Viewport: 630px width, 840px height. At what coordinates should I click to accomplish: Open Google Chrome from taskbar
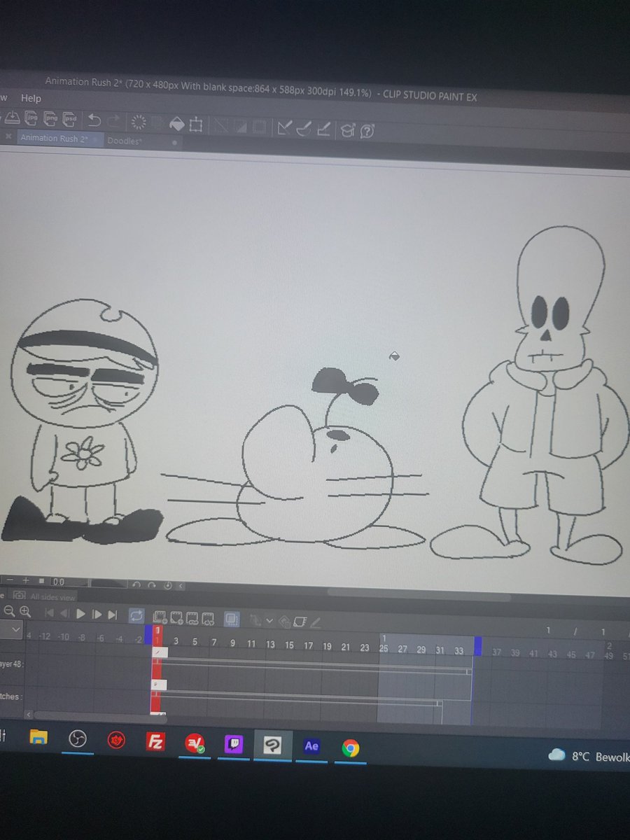[x=351, y=748]
